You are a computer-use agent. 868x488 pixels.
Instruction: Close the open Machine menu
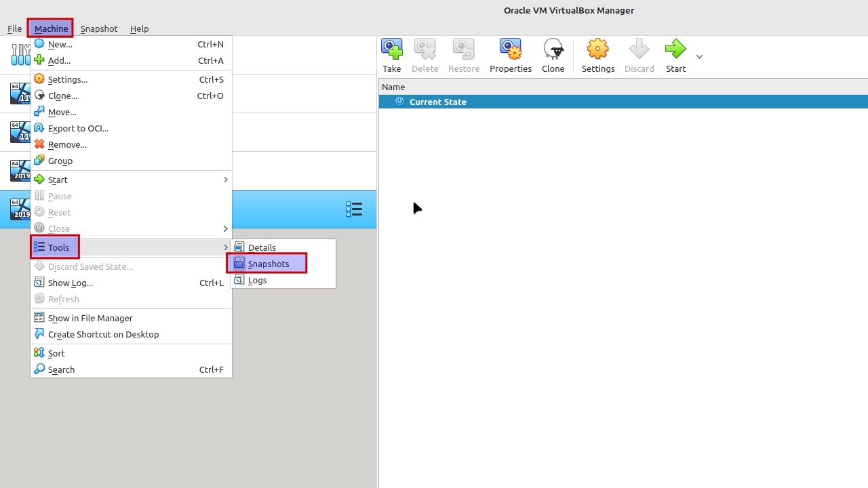click(x=51, y=28)
